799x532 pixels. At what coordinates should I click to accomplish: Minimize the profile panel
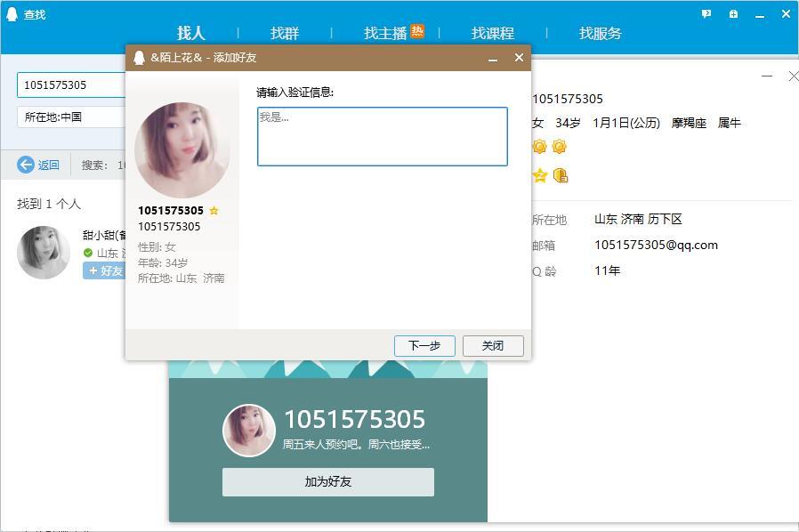tap(767, 76)
